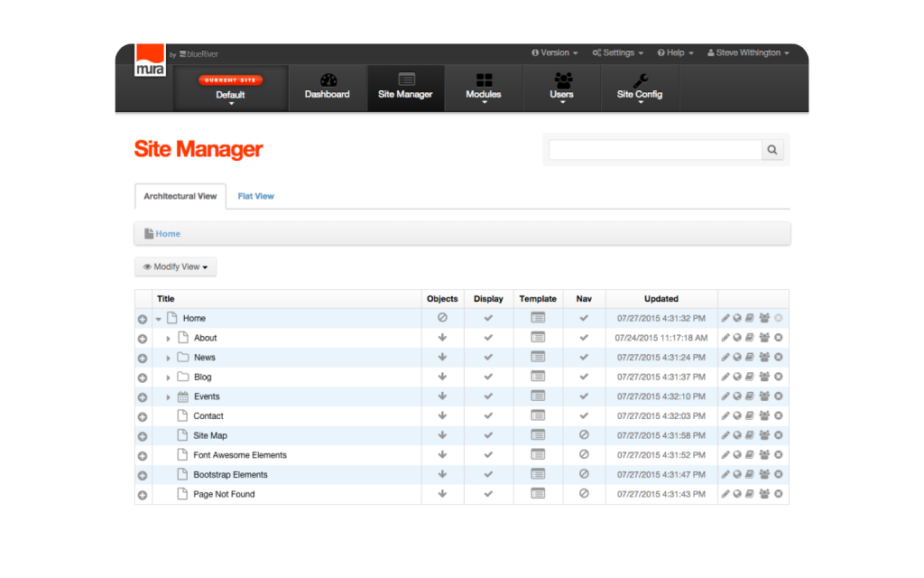Screen dimensions: 924x578
Task: Open permissions group icon for News row
Action: click(x=764, y=358)
